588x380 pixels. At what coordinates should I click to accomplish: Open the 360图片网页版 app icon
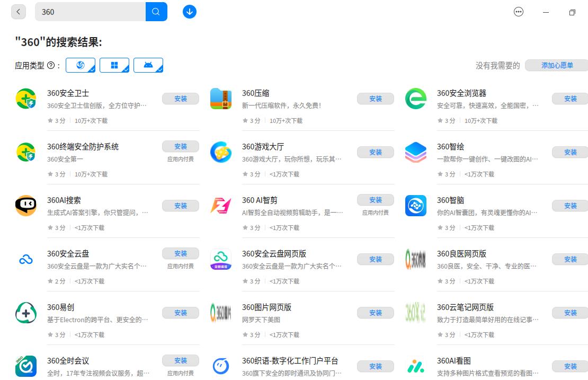tap(221, 313)
